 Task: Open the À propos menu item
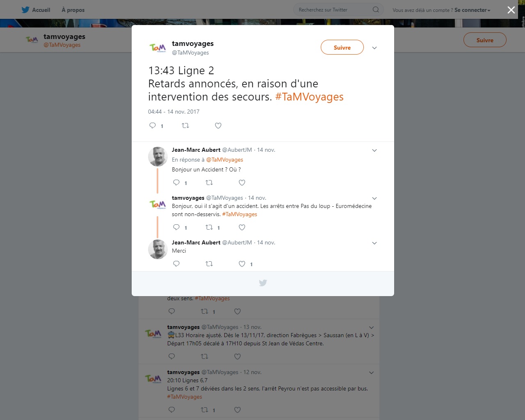(73, 10)
